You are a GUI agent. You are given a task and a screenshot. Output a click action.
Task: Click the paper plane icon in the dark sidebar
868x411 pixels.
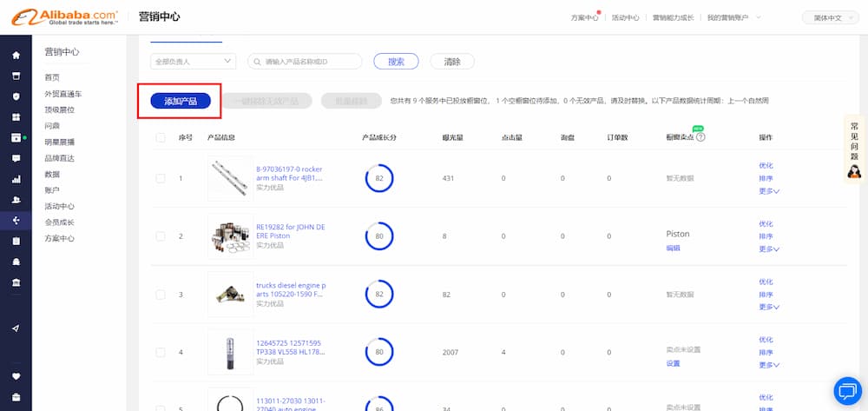(16, 328)
